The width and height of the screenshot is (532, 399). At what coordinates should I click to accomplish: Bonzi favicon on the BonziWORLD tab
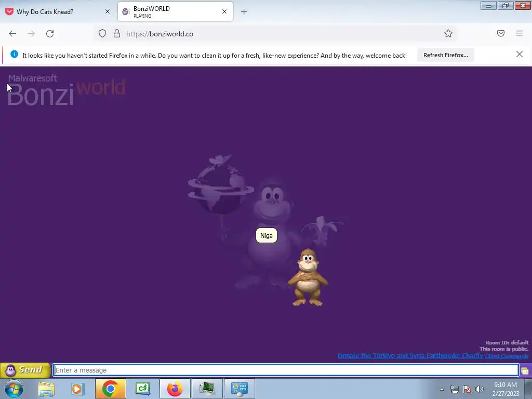tap(126, 11)
